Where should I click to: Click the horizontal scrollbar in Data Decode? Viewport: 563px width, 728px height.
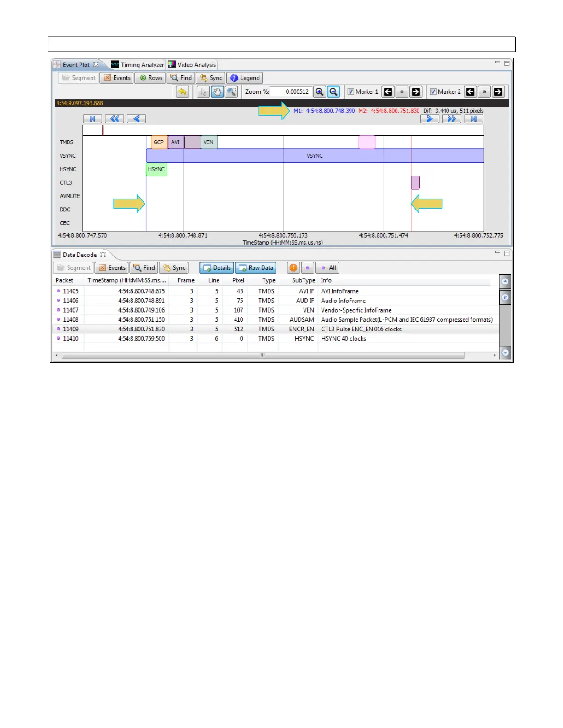263,355
